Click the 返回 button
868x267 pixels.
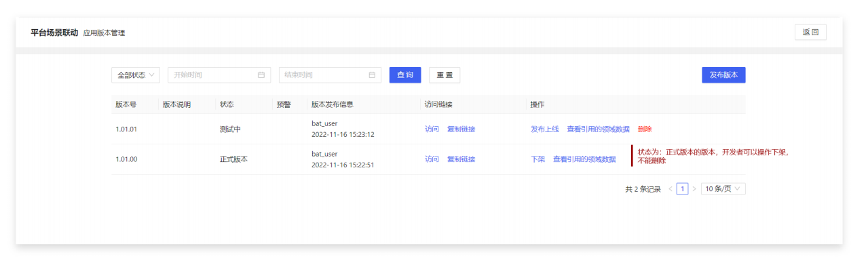[x=810, y=33]
